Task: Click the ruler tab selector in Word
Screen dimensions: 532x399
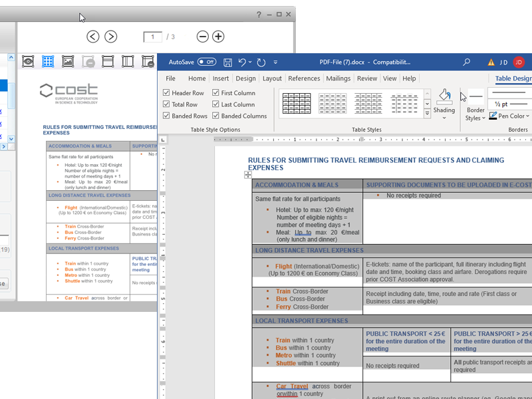Action: 163,140
